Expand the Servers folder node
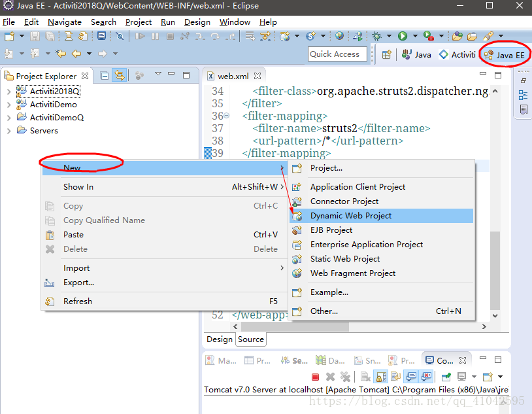This screenshot has height=414, width=532. point(8,131)
